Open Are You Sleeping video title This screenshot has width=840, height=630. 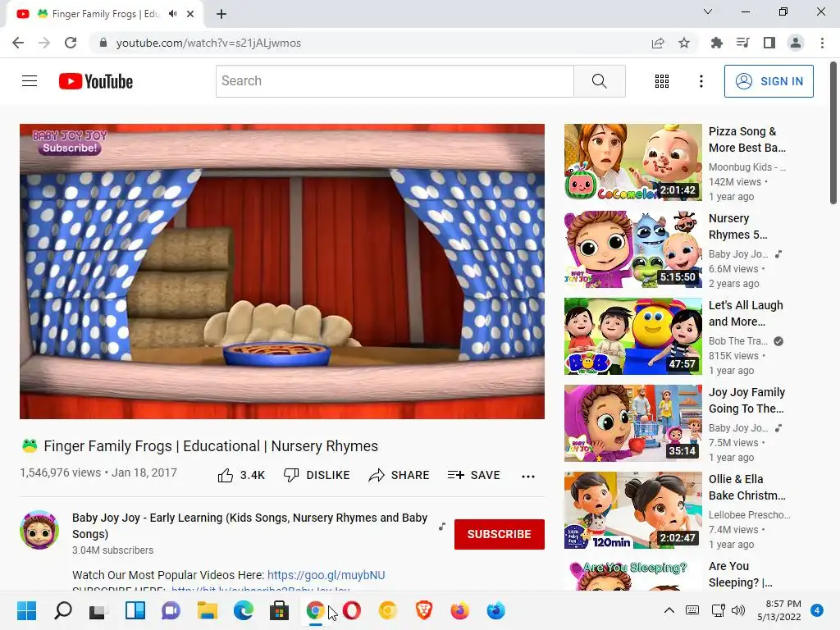tap(741, 574)
